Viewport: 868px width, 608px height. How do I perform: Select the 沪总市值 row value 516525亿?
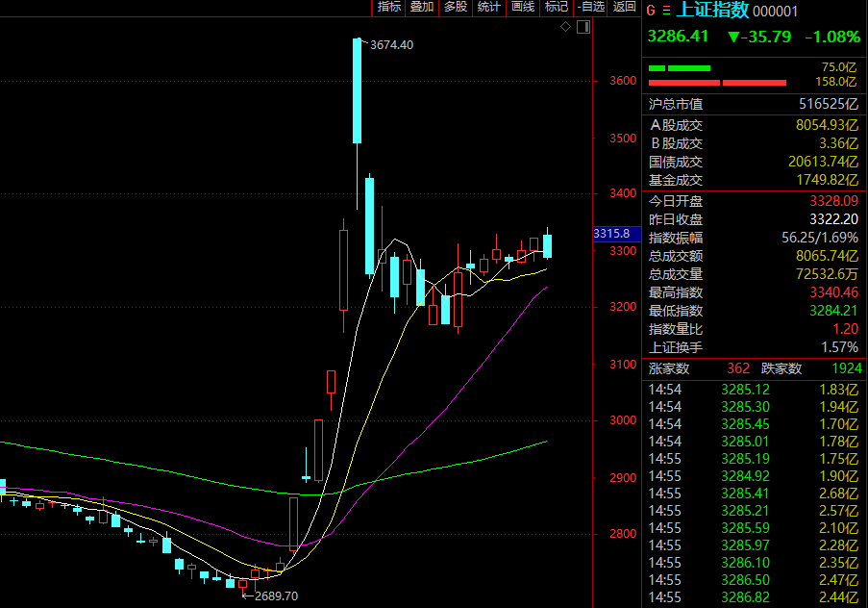[829, 104]
